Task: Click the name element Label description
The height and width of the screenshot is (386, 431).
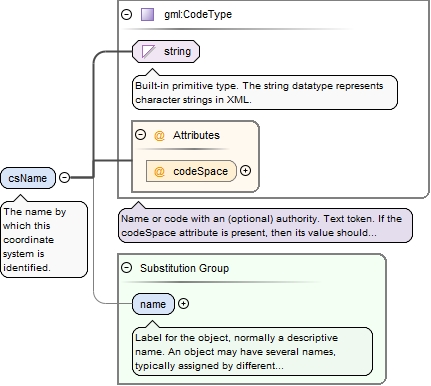Action: 252,352
